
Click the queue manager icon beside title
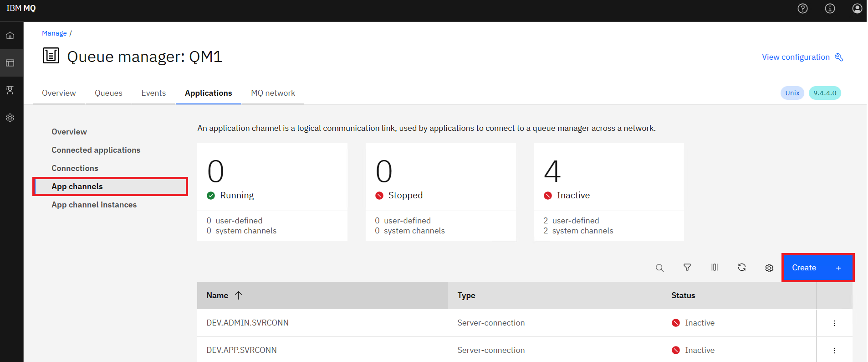(51, 56)
